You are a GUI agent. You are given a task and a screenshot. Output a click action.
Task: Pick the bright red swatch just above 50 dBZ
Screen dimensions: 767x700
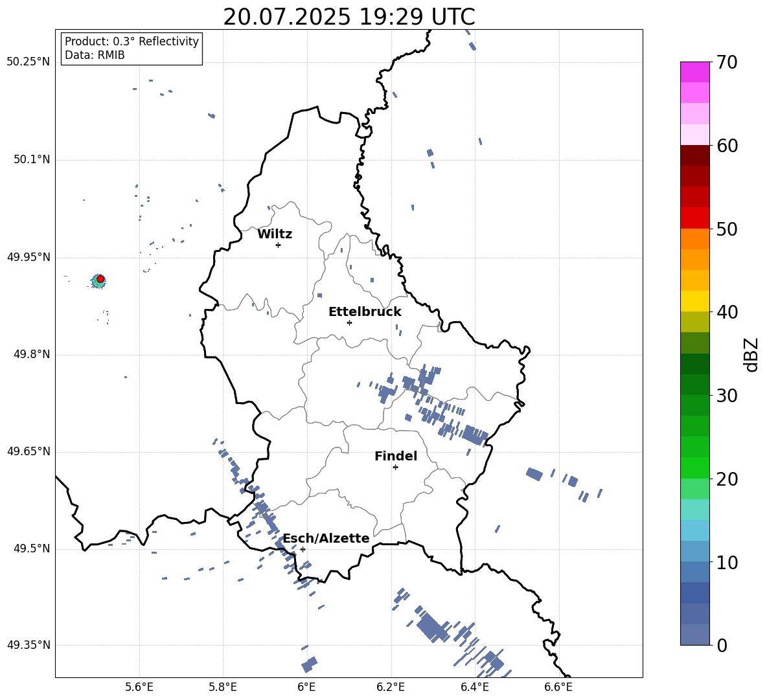[x=694, y=218]
